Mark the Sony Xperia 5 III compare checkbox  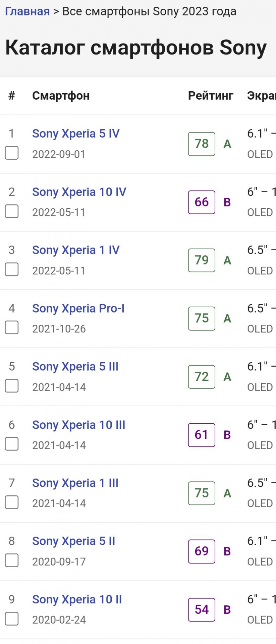pos(12,386)
